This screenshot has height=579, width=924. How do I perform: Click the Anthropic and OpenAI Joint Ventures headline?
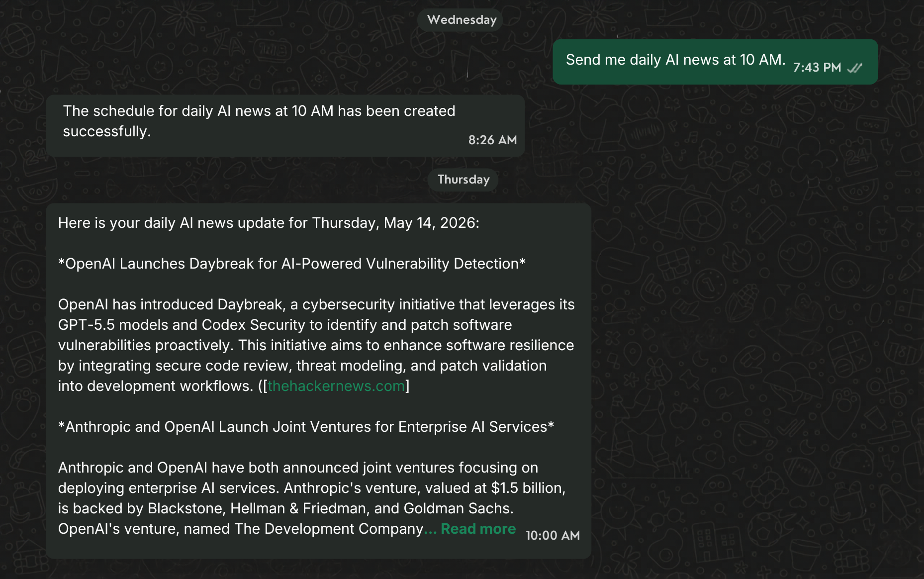(306, 427)
